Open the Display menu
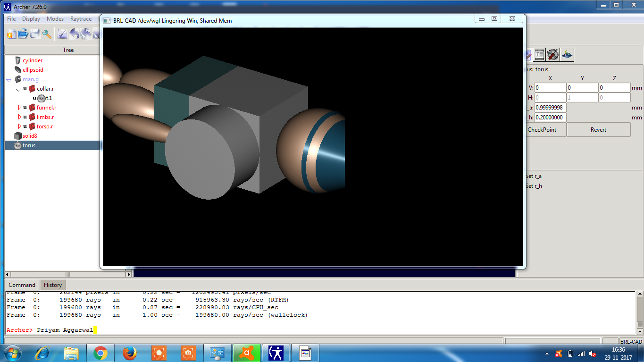Screen dimensions: 644x362 click(x=31, y=19)
